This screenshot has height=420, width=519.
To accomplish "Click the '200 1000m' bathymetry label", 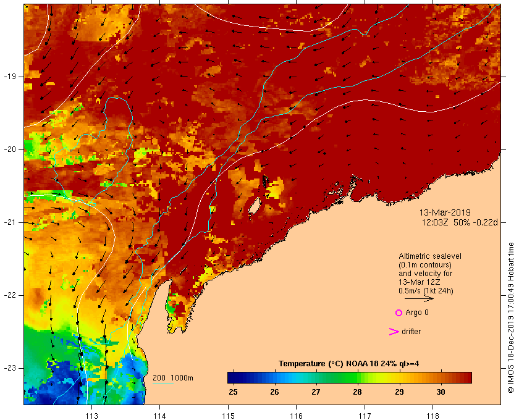I will (x=173, y=378).
